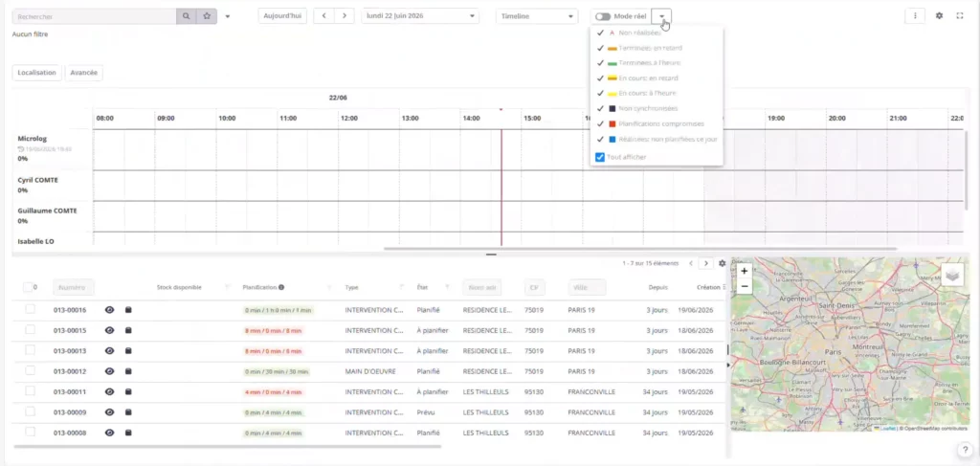Click the help question mark icon
980x466 pixels.
tap(964, 449)
